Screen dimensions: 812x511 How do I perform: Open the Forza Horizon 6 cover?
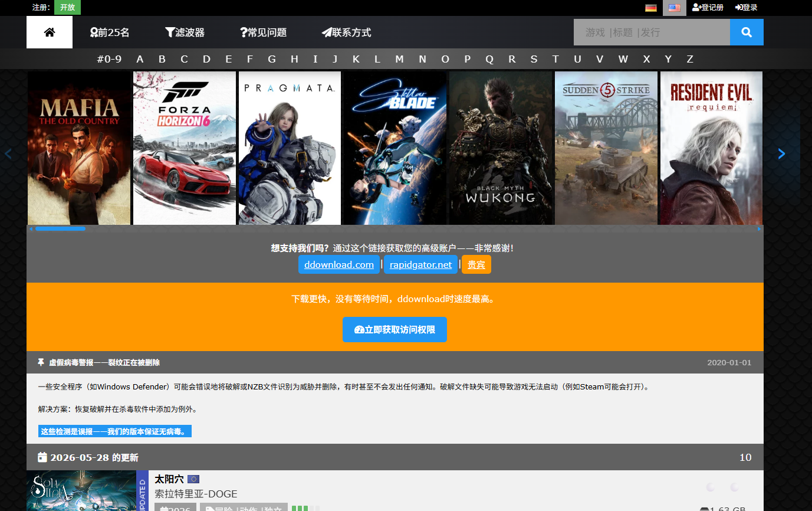tap(185, 148)
